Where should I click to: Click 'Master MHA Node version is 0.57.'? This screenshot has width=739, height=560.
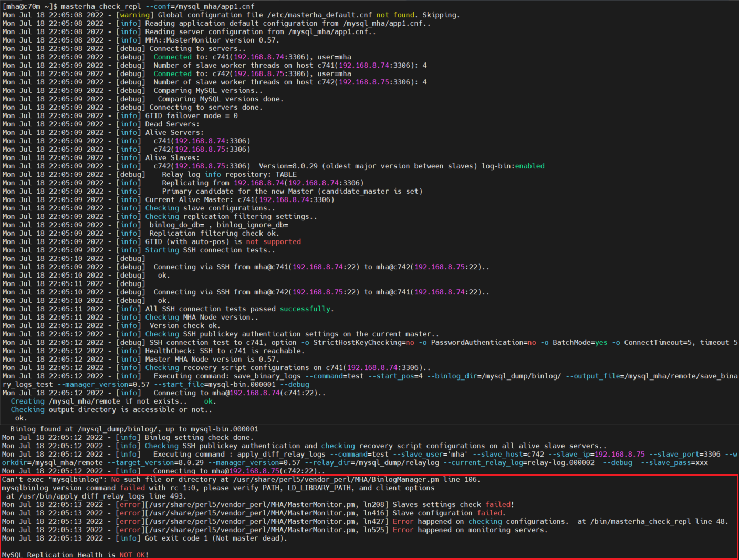[212, 359]
